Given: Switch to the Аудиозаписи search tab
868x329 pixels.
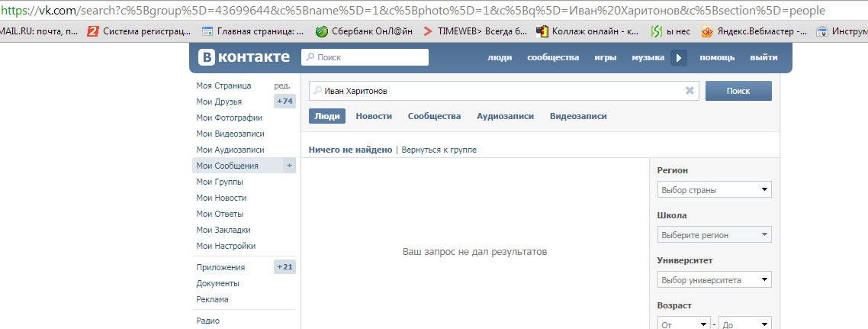Looking at the screenshot, I should pyautogui.click(x=506, y=116).
